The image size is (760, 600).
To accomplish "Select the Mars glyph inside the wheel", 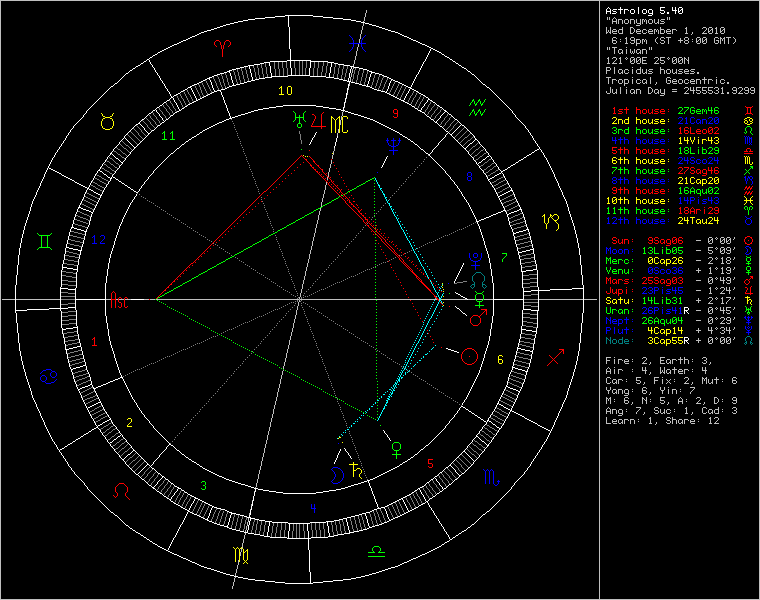I will (x=478, y=317).
